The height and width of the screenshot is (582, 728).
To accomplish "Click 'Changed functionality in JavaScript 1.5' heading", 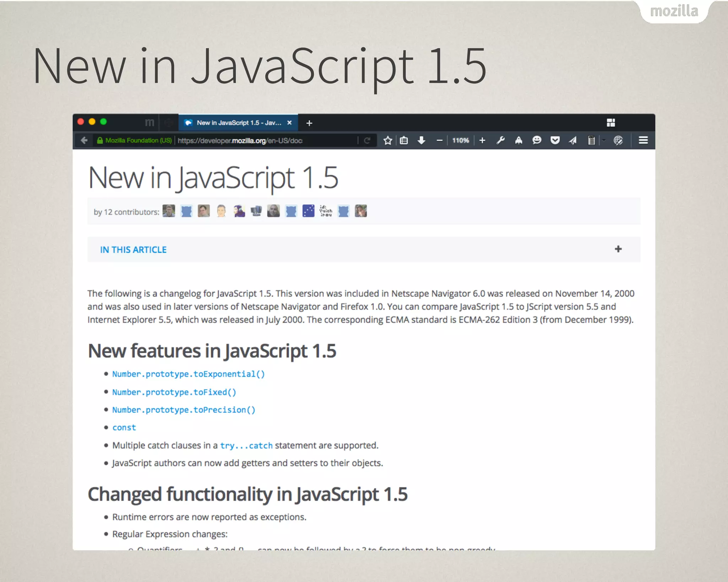I will [x=247, y=494].
